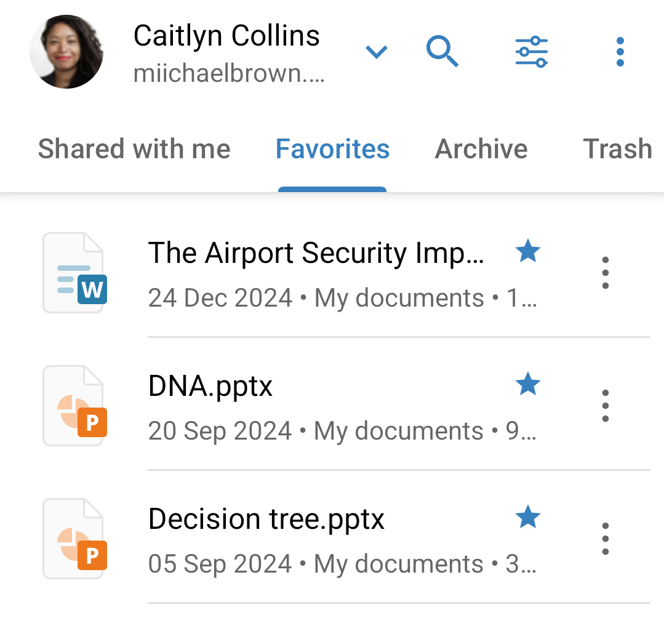Go to the Archive tab
Screen dimensions: 664x644
click(x=481, y=149)
